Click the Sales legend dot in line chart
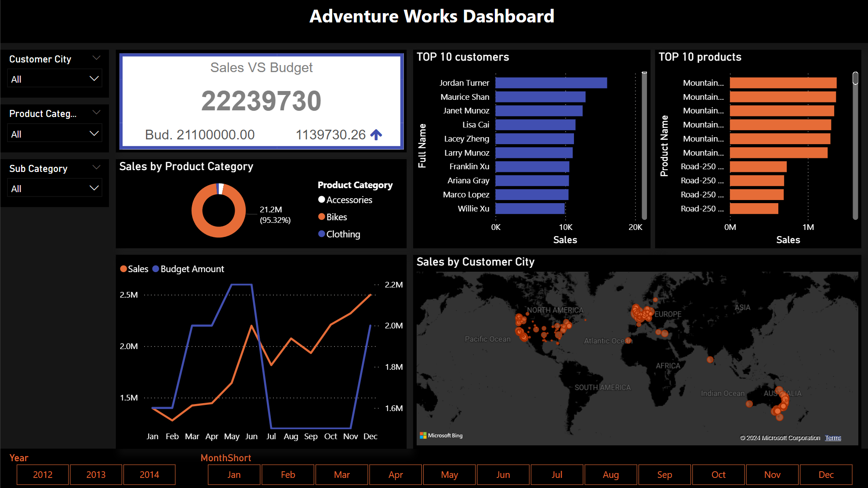The height and width of the screenshot is (488, 868). click(x=123, y=269)
